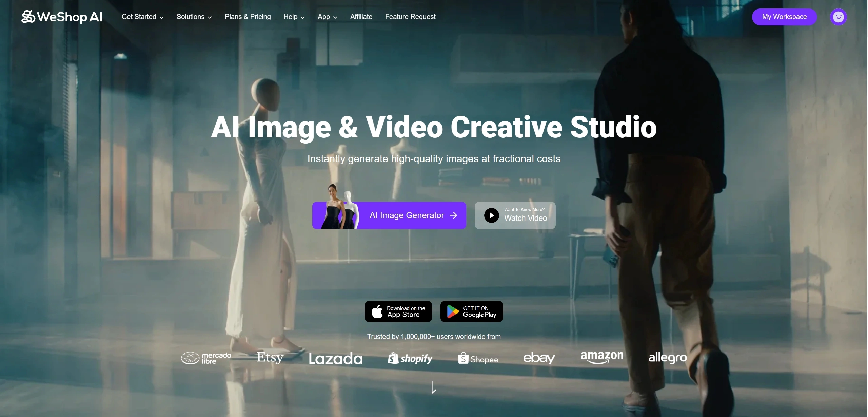Screen dimensions: 868x417
Task: Click the Google Play badge
Action: (x=471, y=311)
